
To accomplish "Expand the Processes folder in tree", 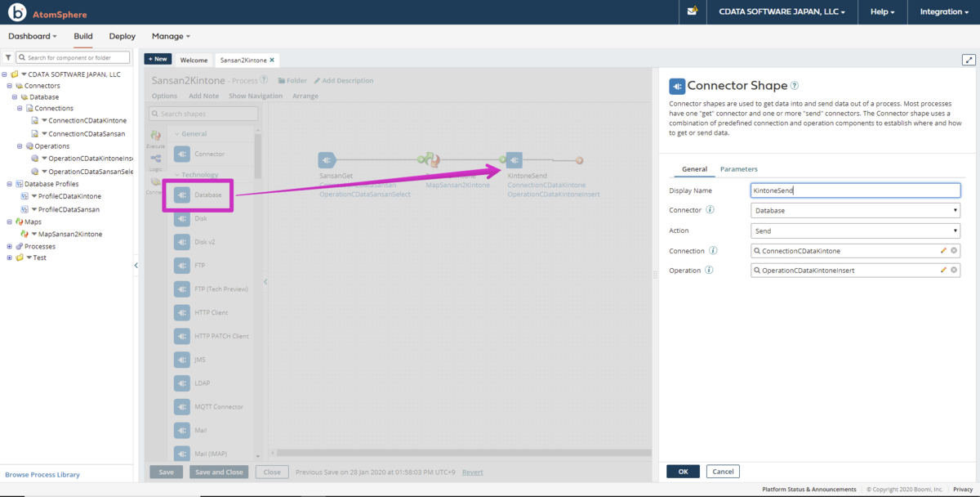I will tap(9, 246).
